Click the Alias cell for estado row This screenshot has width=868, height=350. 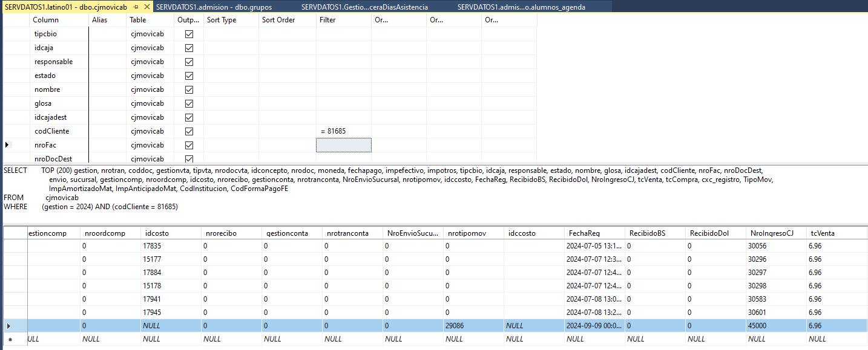108,76
